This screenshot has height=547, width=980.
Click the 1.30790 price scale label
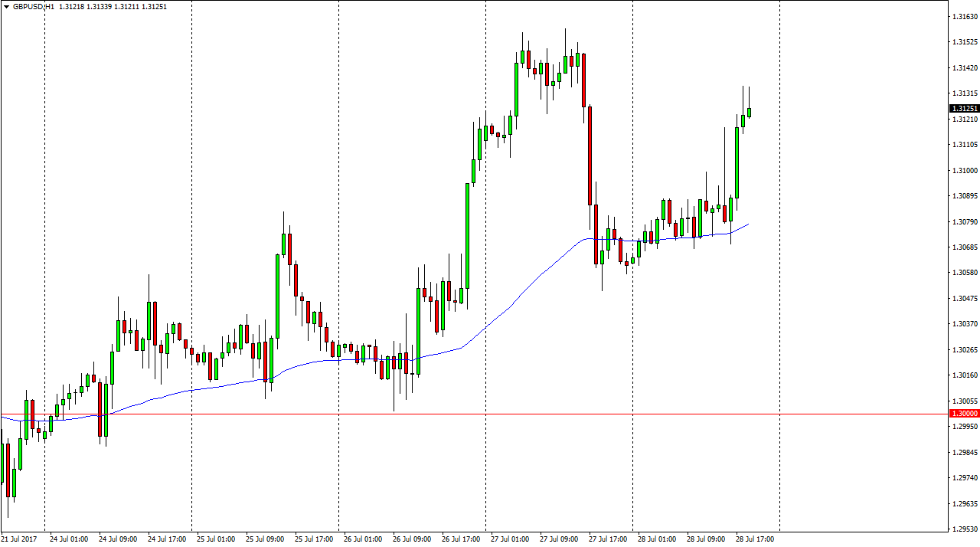[x=964, y=222]
